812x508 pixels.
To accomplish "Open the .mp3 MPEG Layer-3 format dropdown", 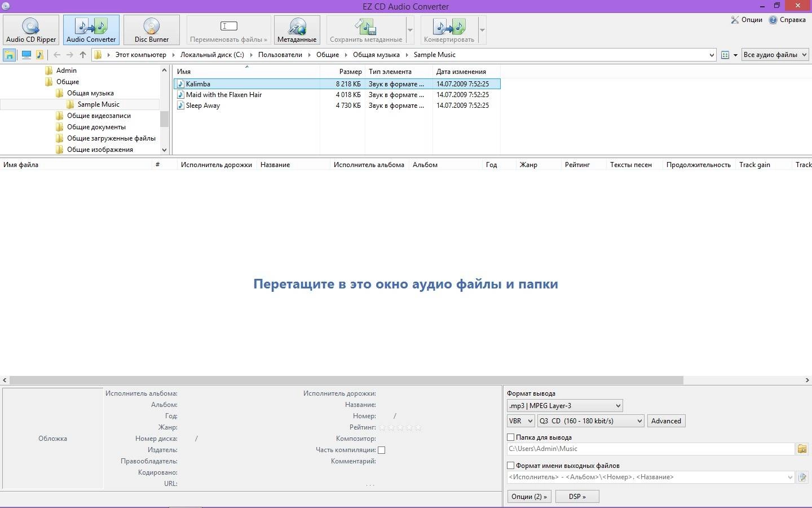I will (564, 406).
